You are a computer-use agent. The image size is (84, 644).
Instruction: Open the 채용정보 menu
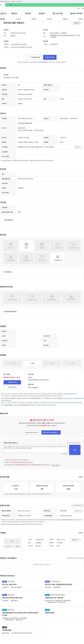pyautogui.click(x=14, y=13)
